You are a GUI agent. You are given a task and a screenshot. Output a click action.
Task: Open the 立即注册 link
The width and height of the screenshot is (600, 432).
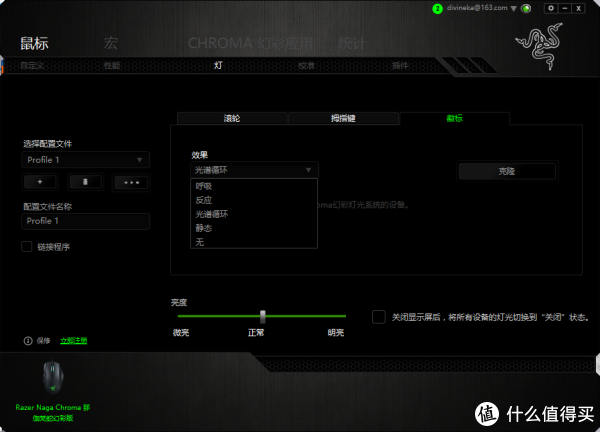pos(73,341)
